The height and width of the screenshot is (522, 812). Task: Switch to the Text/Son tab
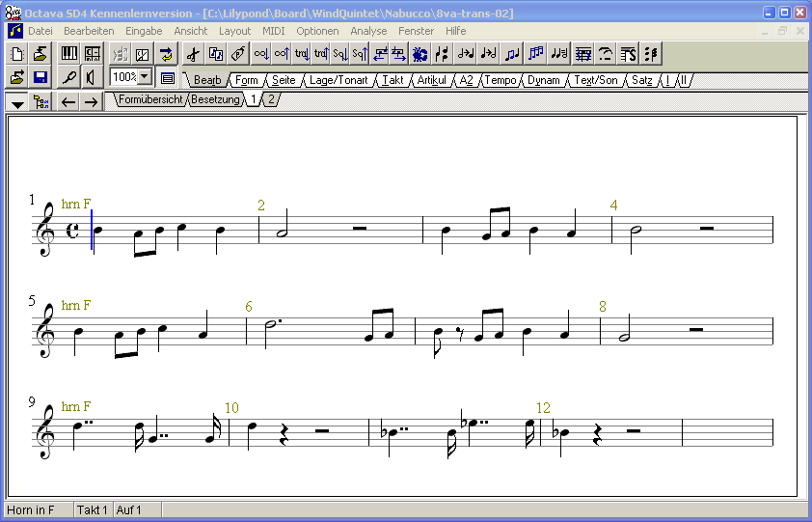coord(596,80)
